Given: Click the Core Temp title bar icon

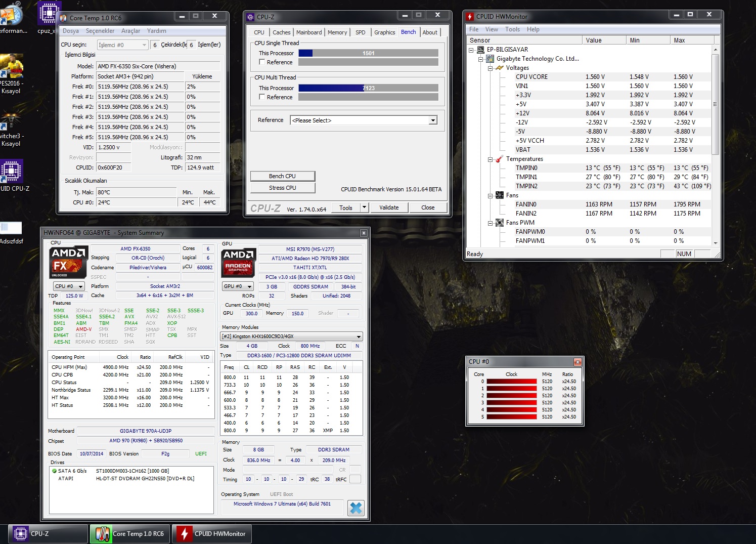Looking at the screenshot, I should pyautogui.click(x=63, y=18).
